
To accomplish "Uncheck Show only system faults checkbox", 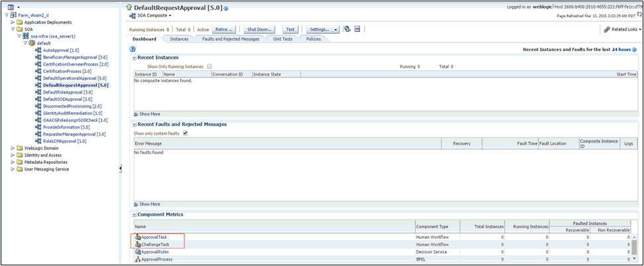I will coord(185,133).
